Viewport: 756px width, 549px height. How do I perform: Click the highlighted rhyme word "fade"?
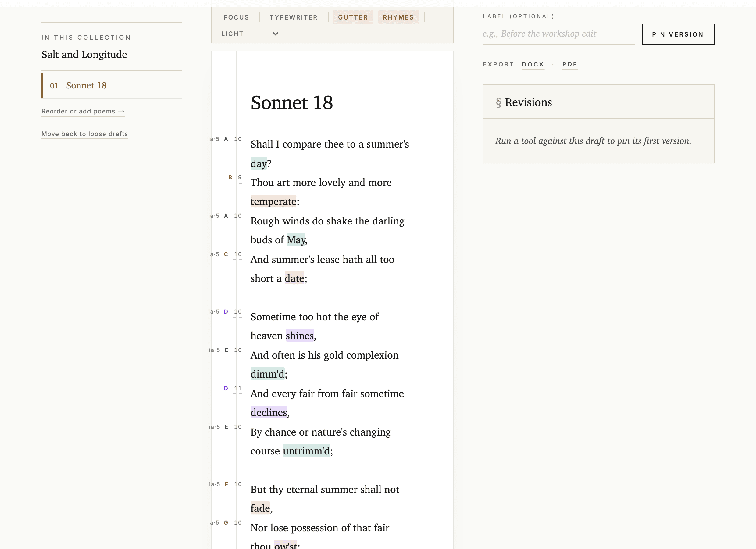point(260,508)
